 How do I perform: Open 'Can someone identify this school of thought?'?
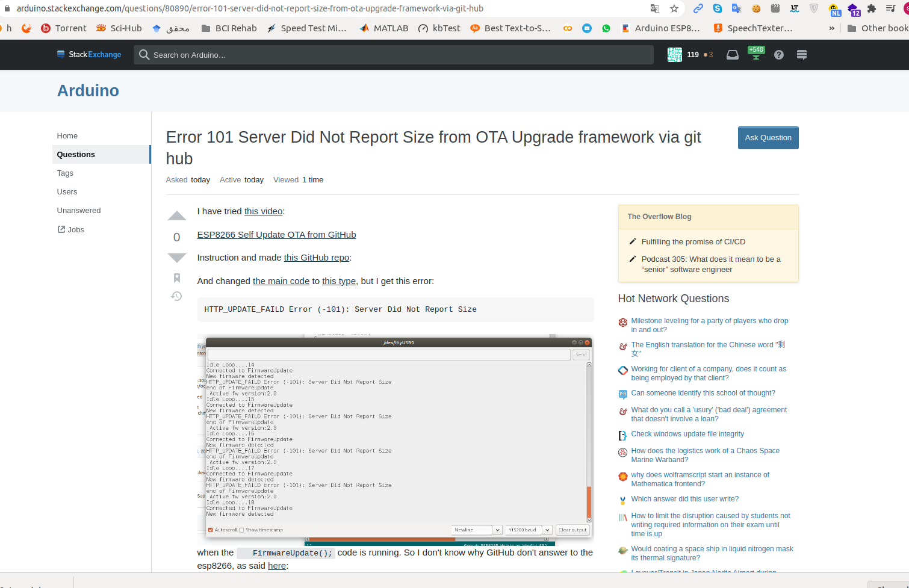pos(703,393)
